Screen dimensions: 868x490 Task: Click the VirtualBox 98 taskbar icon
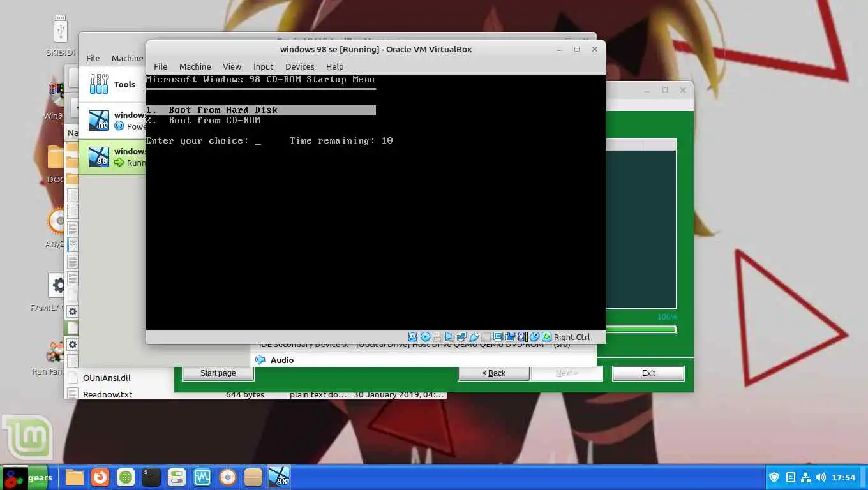279,477
